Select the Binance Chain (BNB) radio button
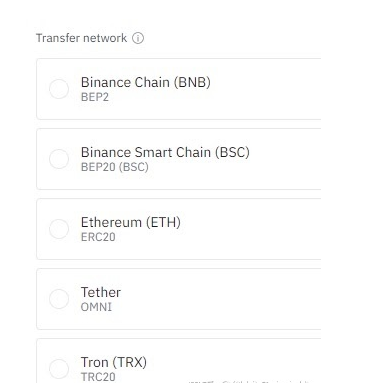The height and width of the screenshot is (383, 377). tap(59, 89)
